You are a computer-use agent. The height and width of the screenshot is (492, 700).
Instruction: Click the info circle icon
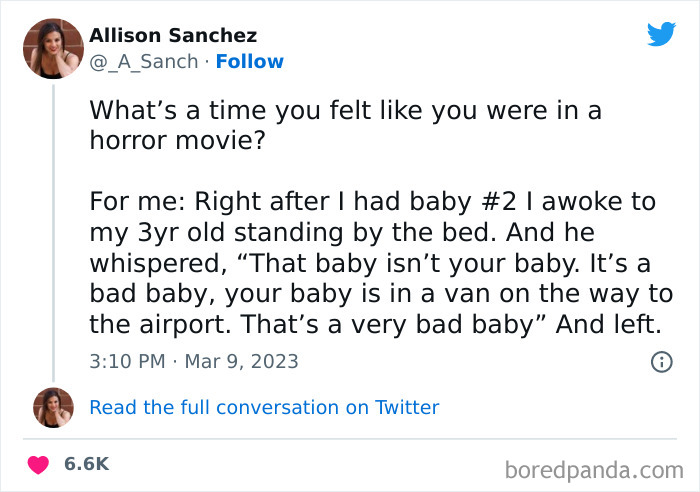(661, 361)
